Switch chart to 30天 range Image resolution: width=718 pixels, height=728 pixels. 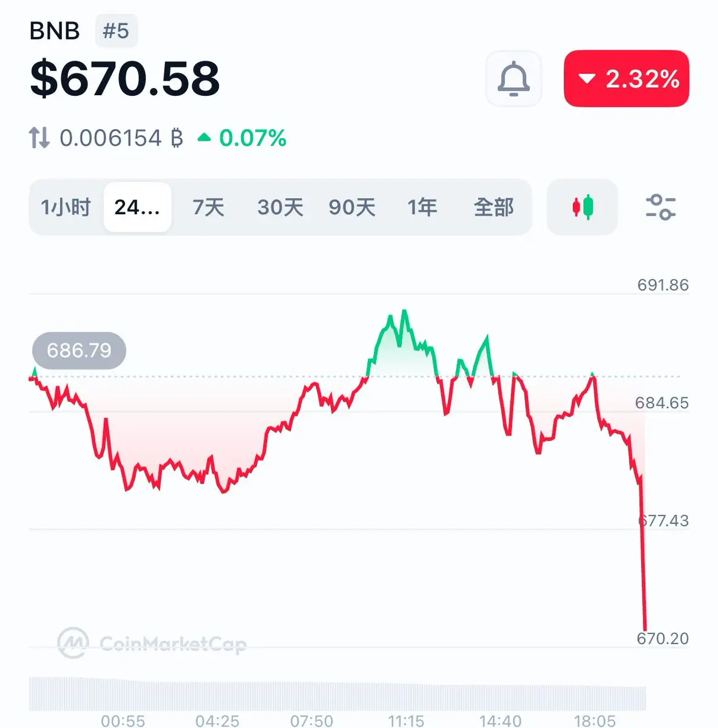[280, 207]
